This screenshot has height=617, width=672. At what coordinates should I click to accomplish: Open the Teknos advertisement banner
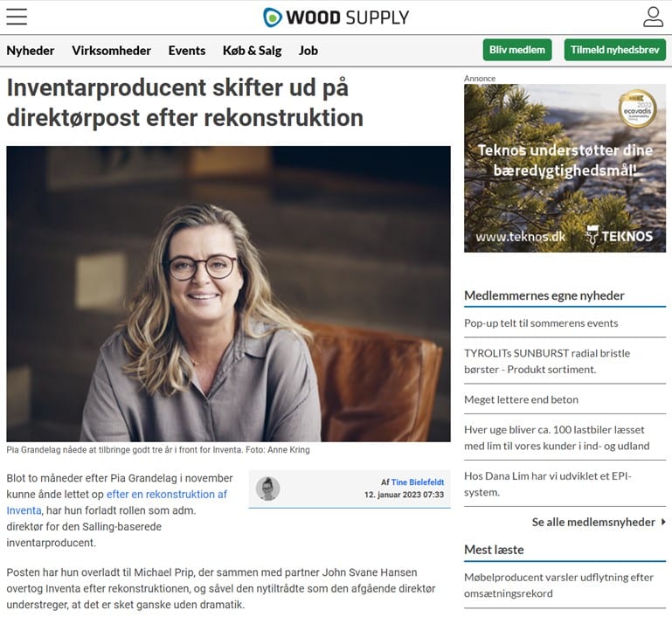565,168
